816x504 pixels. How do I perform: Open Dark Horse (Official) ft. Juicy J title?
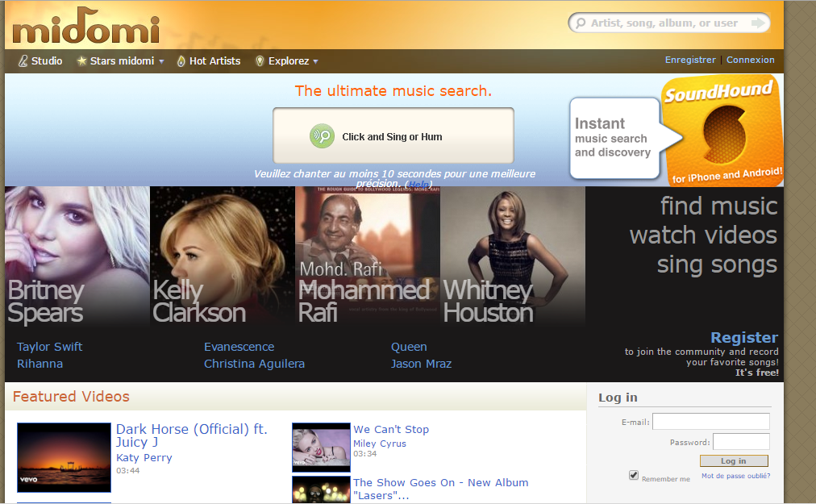(x=191, y=435)
